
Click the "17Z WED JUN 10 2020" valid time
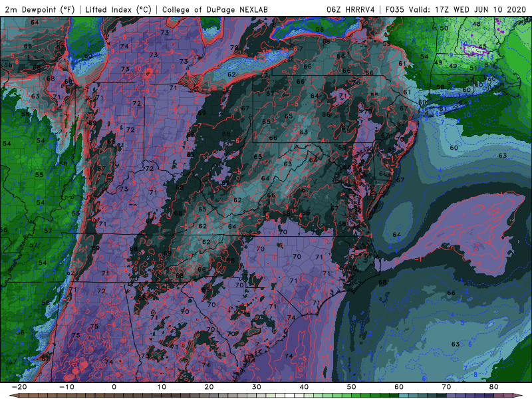[x=480, y=9]
